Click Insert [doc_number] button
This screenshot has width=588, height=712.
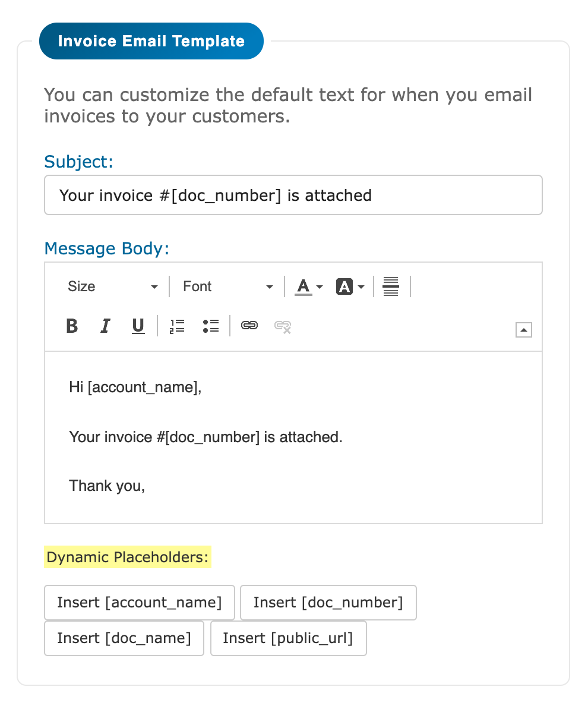pyautogui.click(x=328, y=603)
